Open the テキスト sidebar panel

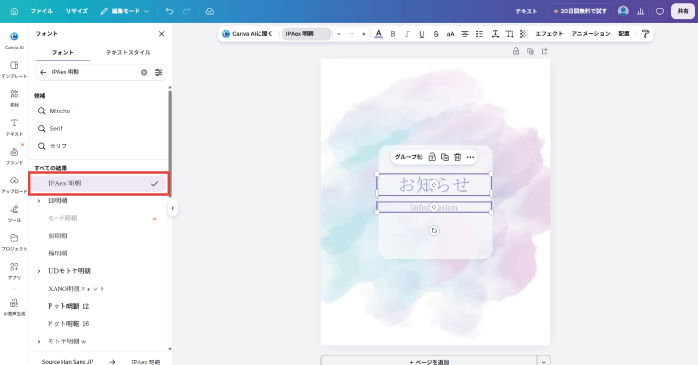pyautogui.click(x=14, y=127)
